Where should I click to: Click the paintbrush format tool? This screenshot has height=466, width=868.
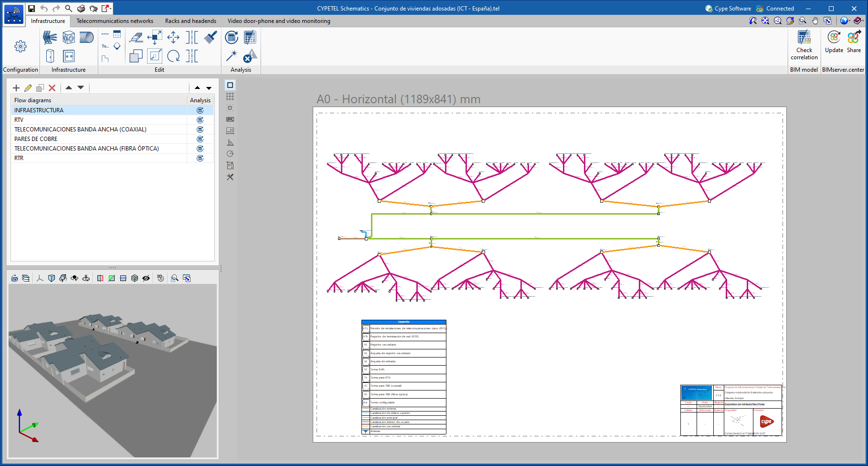[x=210, y=37]
